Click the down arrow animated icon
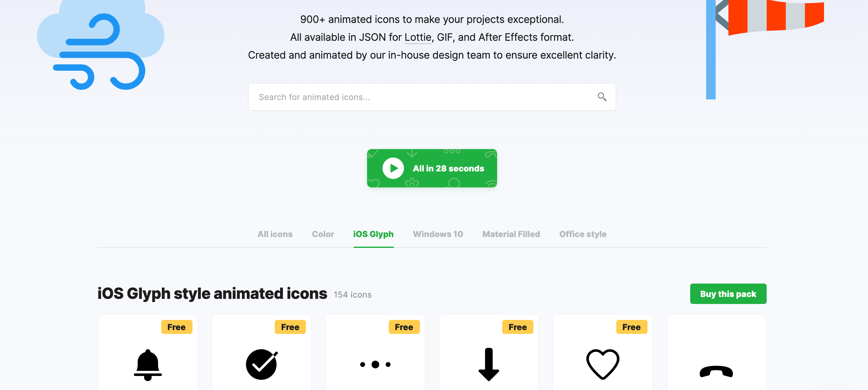This screenshot has width=868, height=390. click(x=488, y=365)
